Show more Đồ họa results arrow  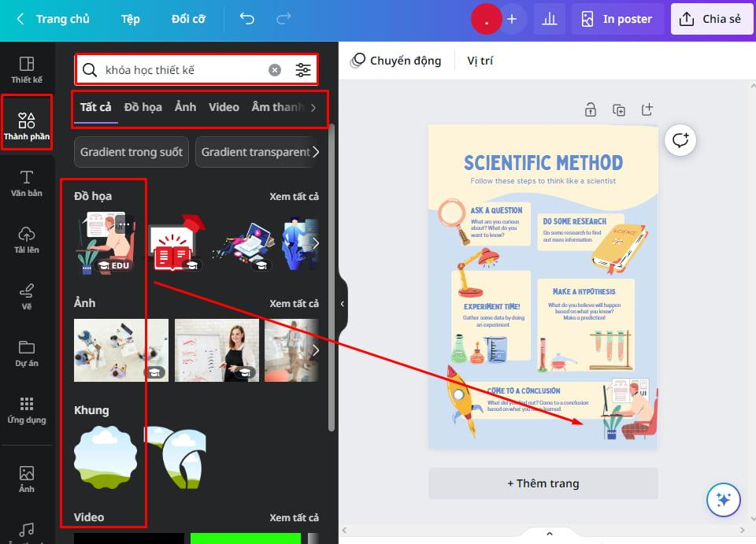[315, 242]
